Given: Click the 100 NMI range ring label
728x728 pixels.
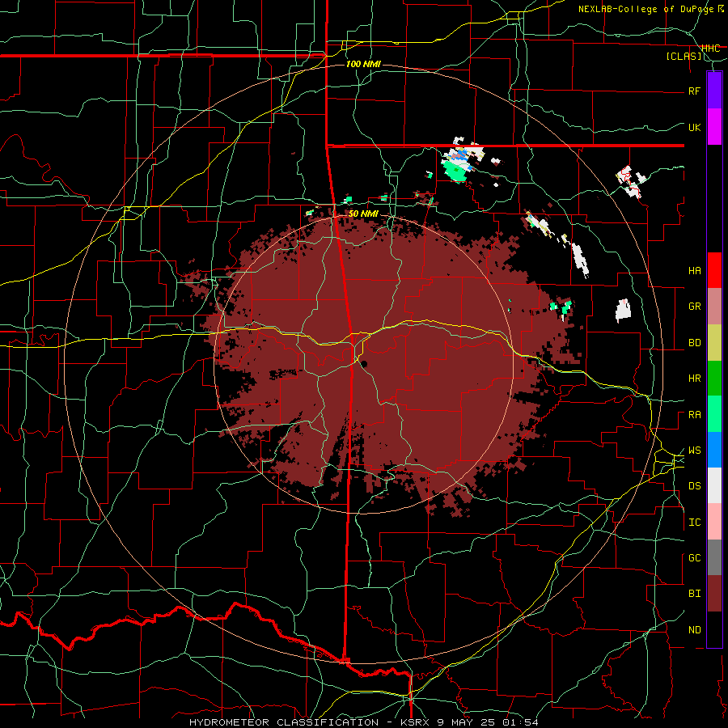Looking at the screenshot, I should pos(363,64).
